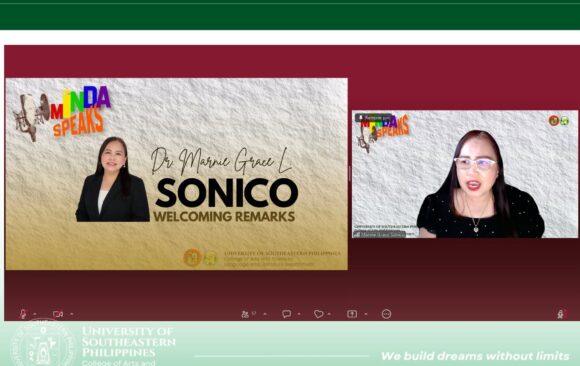Open share options arrow beside share screen

coord(366,314)
